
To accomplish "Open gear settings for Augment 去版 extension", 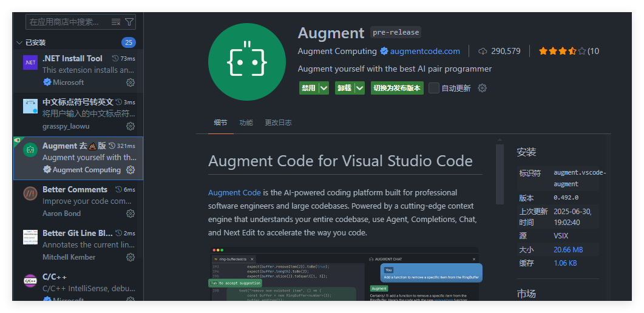I will pos(130,170).
